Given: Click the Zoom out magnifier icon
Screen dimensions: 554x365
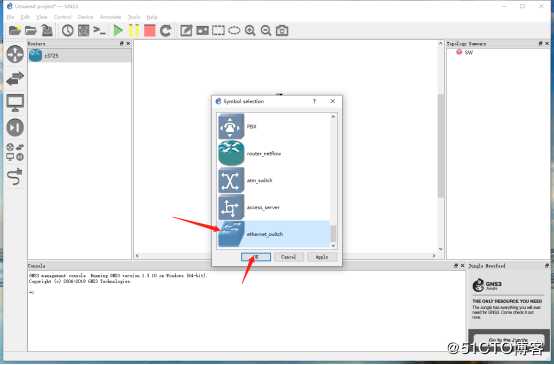Looking at the screenshot, I should pos(266,30).
